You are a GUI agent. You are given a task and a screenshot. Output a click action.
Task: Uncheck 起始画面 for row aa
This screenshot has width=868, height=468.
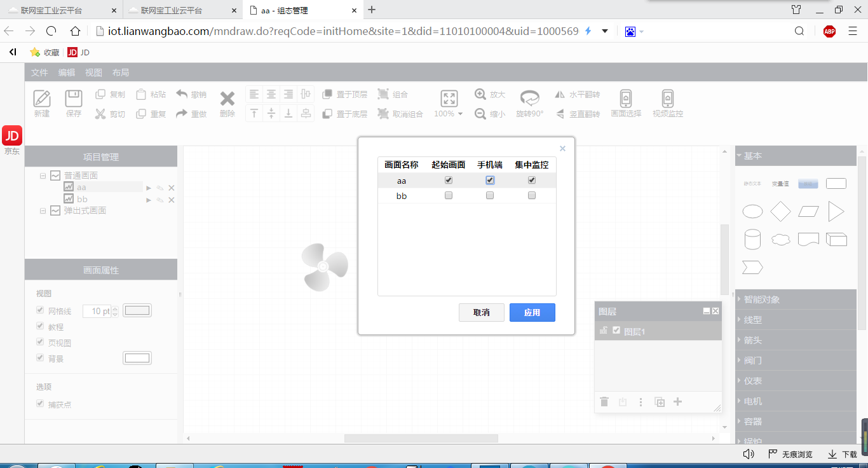pyautogui.click(x=449, y=181)
